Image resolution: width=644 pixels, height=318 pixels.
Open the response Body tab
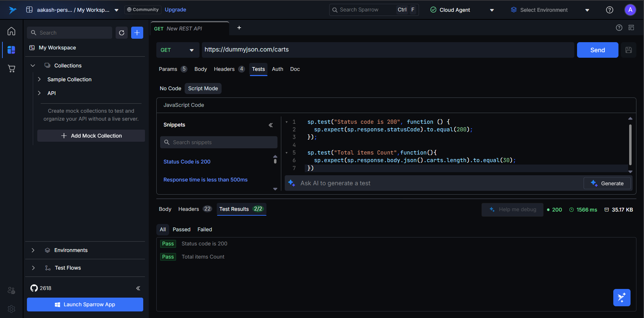(165, 209)
